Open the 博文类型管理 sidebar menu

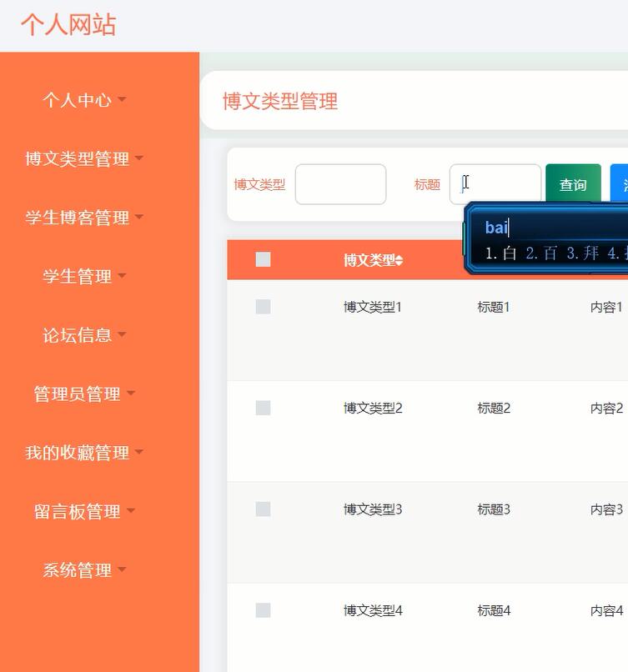[x=84, y=158]
